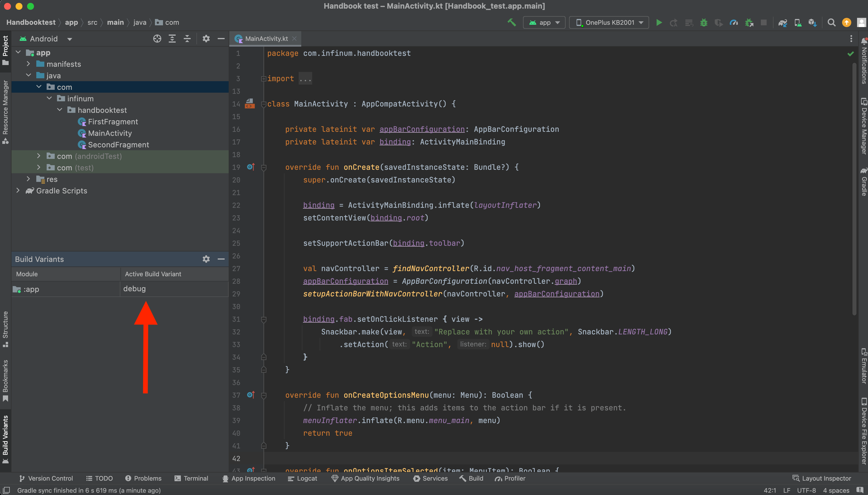The width and height of the screenshot is (868, 495).
Task: Open Build Variants panel settings gear
Action: (x=206, y=259)
